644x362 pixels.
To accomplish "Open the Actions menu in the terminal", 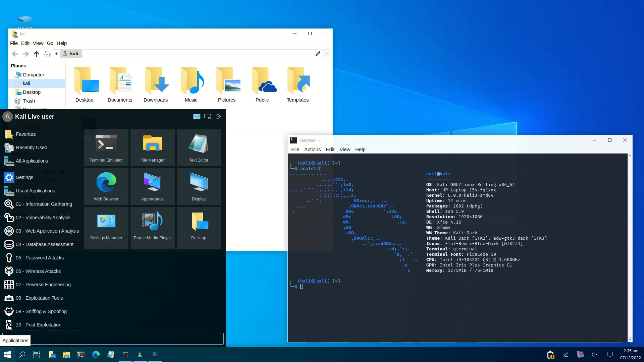I will click(312, 149).
